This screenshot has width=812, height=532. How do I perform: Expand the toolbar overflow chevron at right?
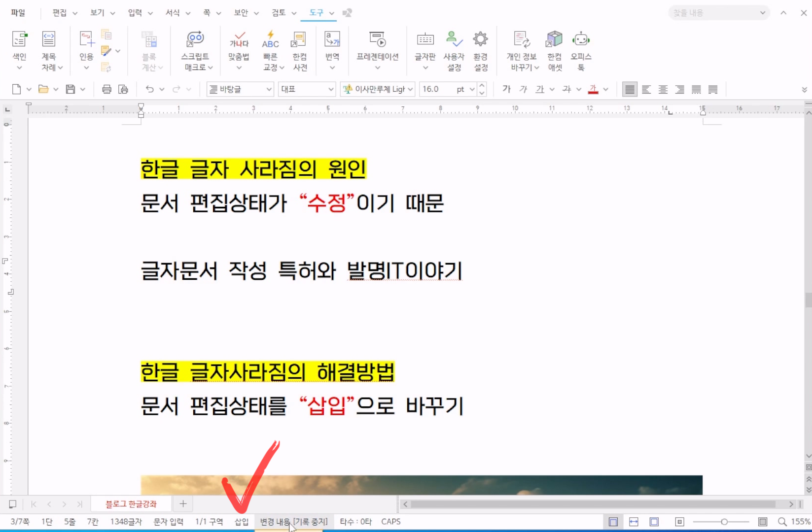[804, 89]
